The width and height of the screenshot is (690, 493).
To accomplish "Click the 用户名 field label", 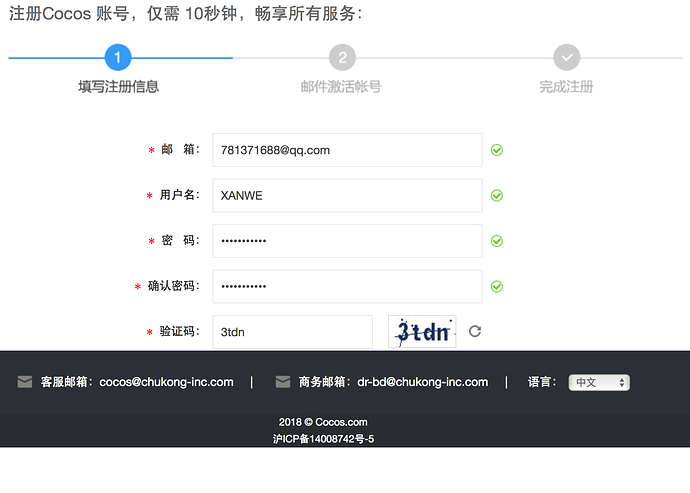I will (180, 195).
